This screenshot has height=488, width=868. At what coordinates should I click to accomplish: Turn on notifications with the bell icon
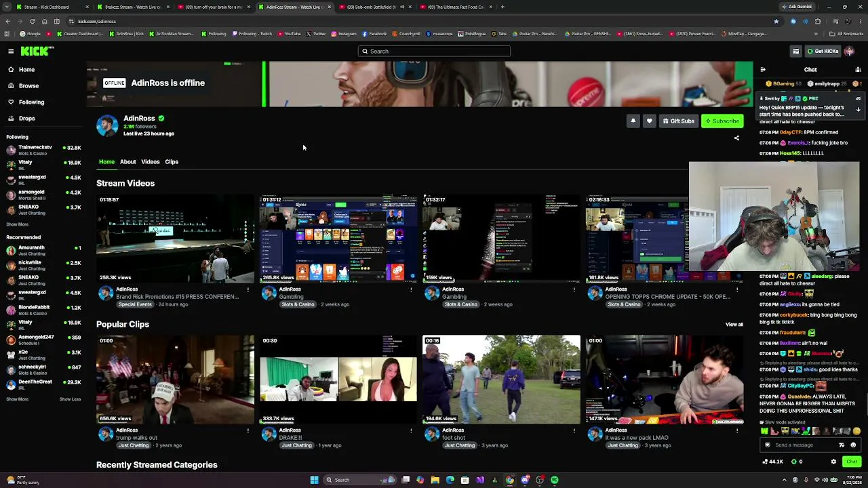pos(633,121)
